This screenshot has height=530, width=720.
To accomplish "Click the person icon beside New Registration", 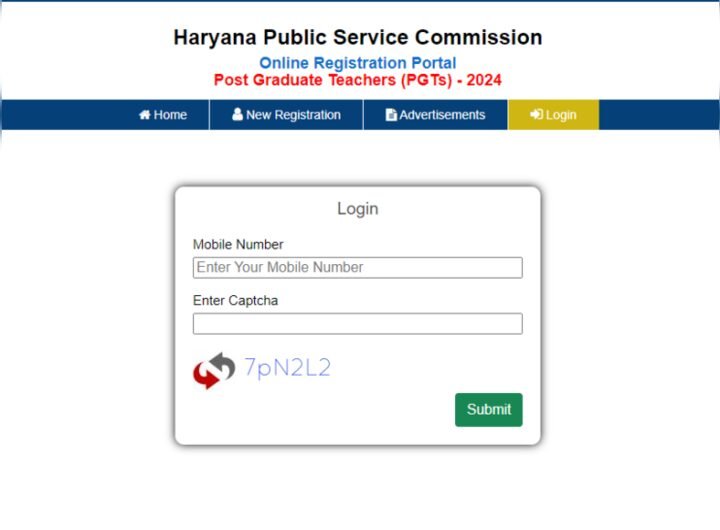I will point(237,114).
